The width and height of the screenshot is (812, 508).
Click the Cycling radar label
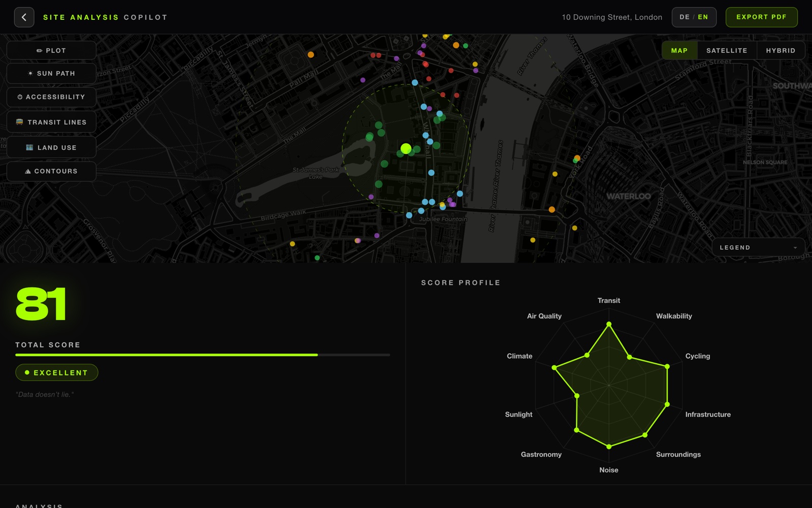click(698, 356)
